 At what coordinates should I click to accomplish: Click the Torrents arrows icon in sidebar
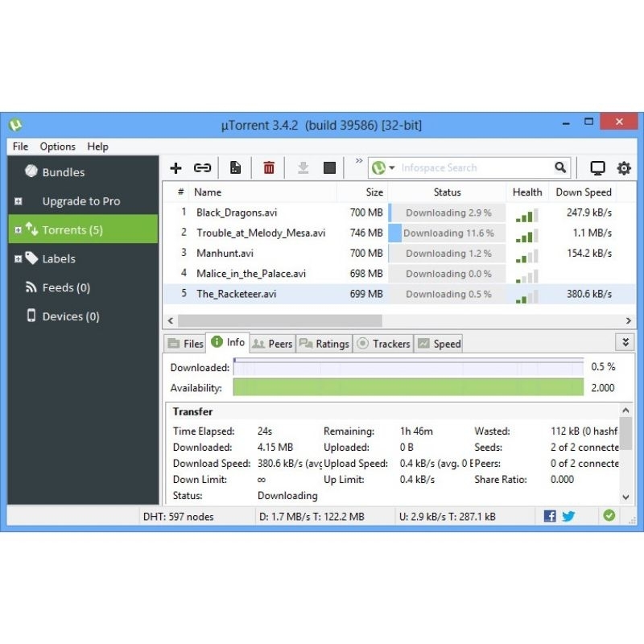coord(31,229)
